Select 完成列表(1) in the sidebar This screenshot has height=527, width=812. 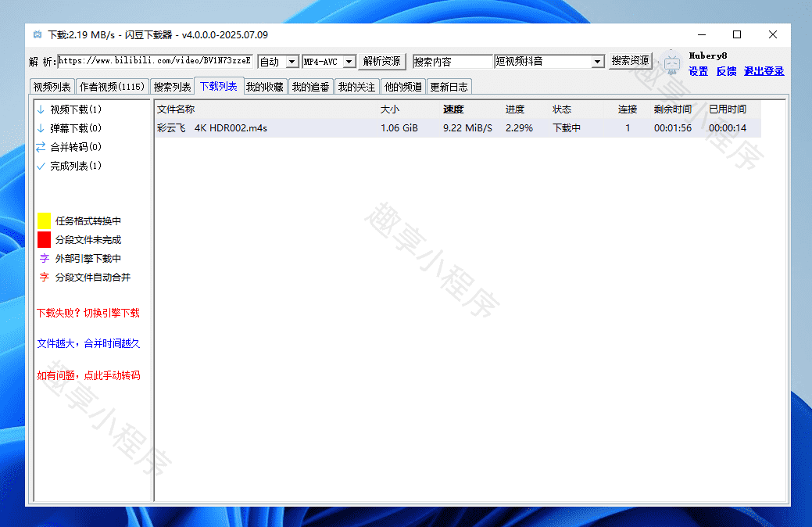[76, 166]
